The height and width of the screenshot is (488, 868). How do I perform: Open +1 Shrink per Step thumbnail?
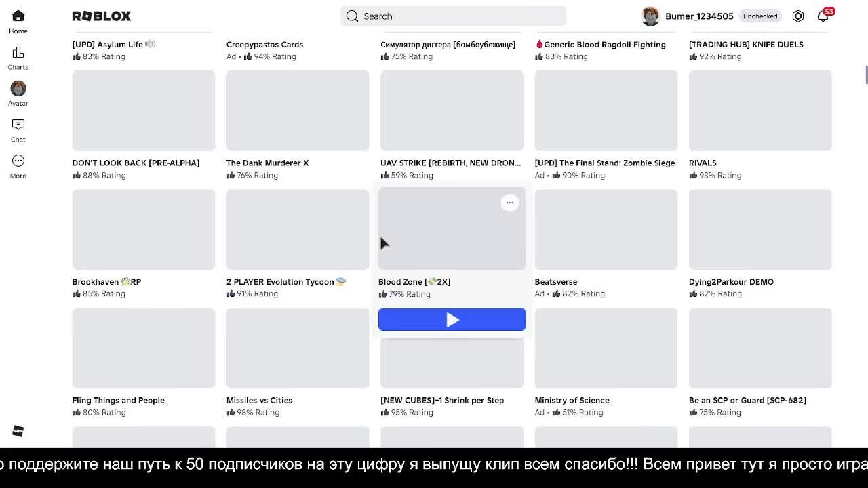(452, 363)
